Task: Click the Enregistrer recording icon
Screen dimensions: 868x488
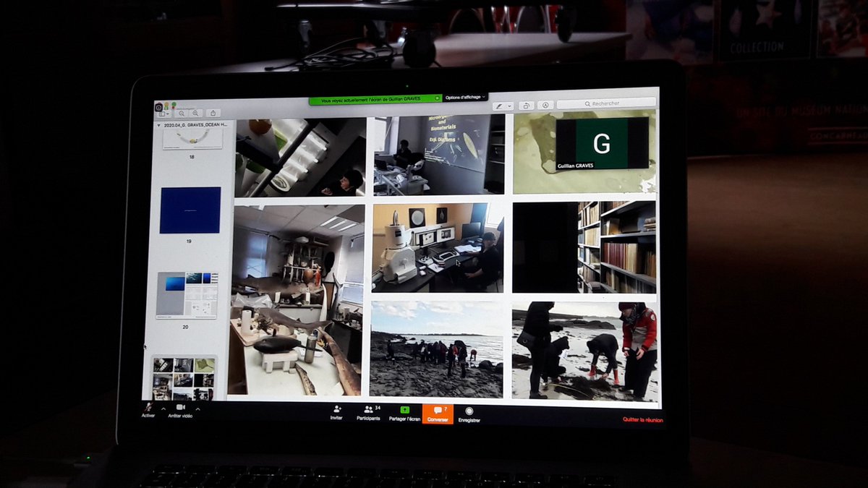Action: pyautogui.click(x=469, y=409)
